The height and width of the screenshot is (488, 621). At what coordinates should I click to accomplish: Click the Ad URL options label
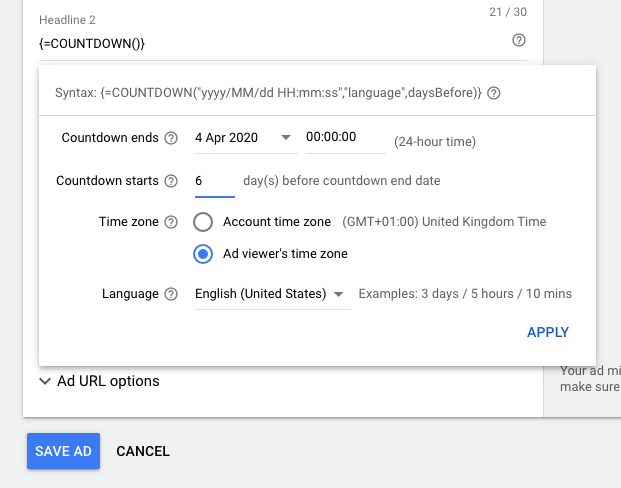108,381
